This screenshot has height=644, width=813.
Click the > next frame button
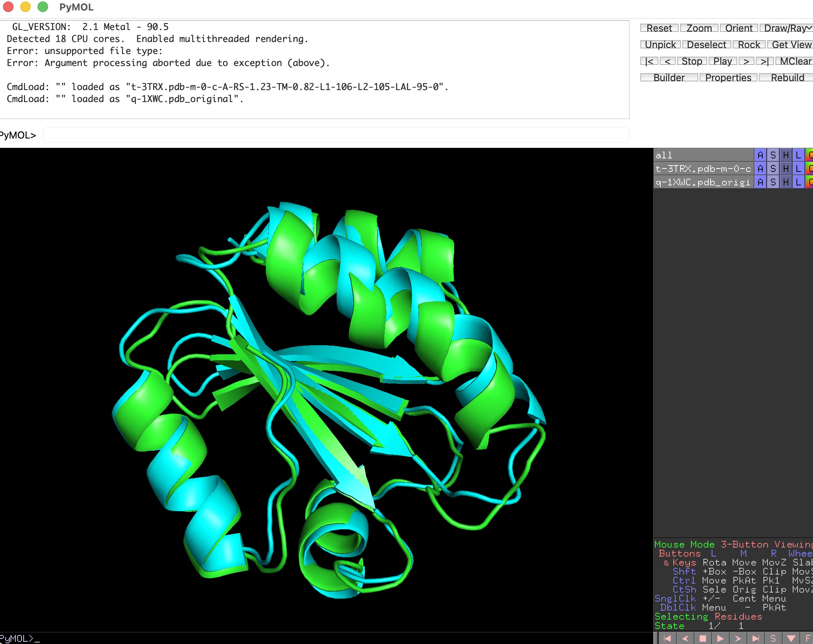tap(746, 62)
